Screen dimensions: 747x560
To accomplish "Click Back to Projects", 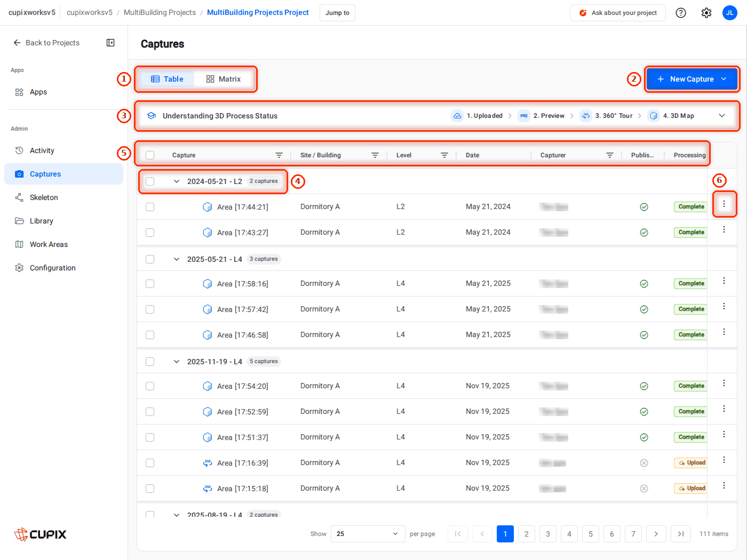I will click(x=46, y=43).
